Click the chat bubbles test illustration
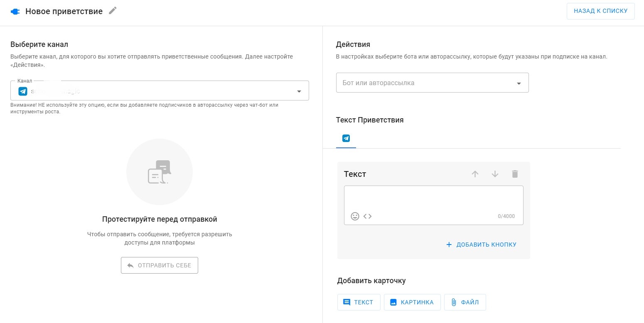This screenshot has height=323, width=644. 160,172
